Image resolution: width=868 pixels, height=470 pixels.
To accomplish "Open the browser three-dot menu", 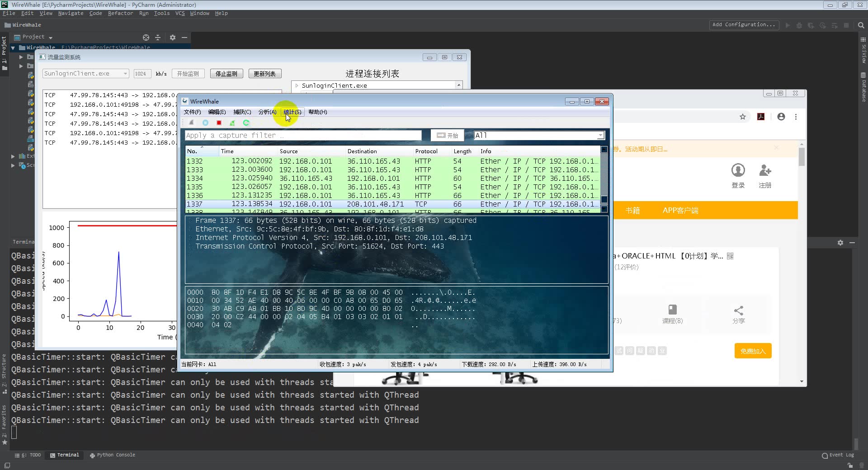I will tap(796, 117).
